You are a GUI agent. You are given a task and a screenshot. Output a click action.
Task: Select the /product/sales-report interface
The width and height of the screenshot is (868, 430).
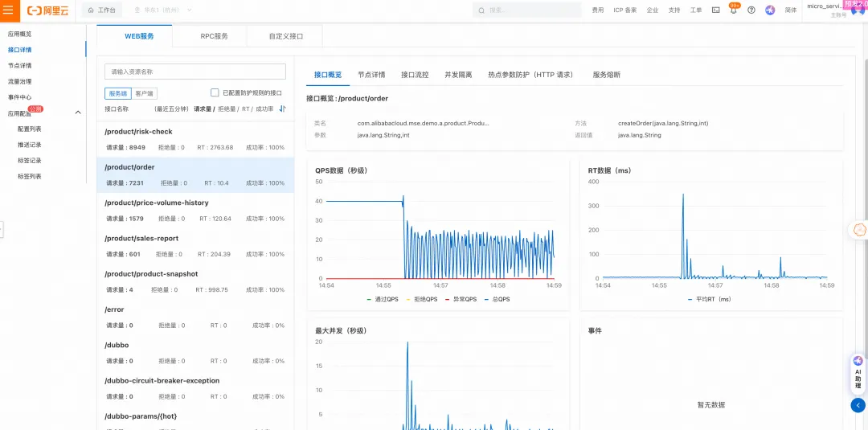[x=194, y=246]
